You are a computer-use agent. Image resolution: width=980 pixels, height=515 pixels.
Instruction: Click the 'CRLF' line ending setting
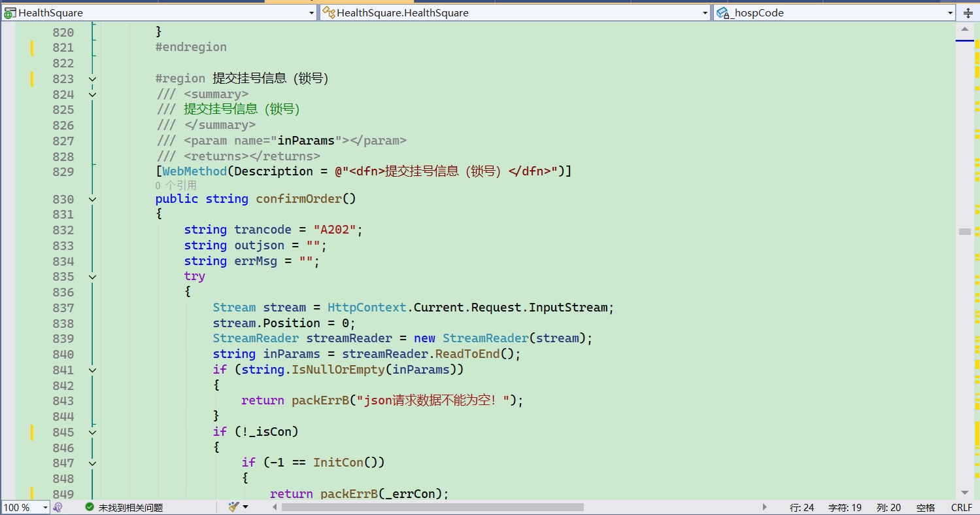tap(962, 507)
